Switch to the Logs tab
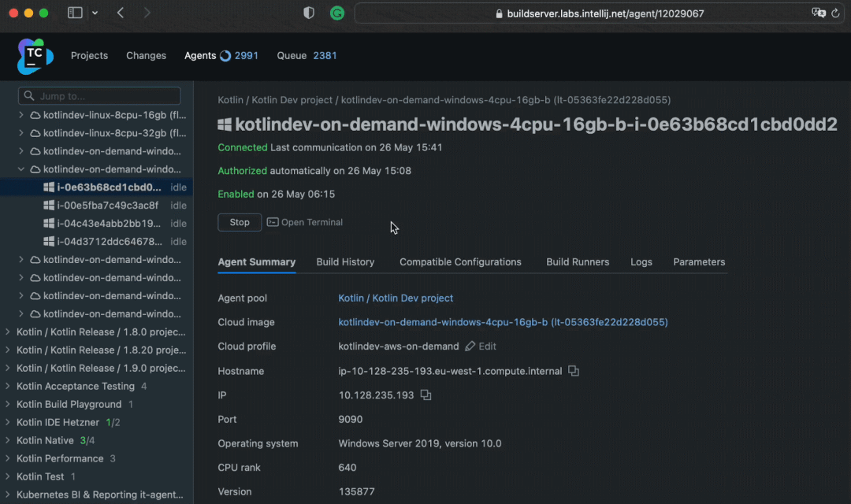The width and height of the screenshot is (851, 504). 641,262
